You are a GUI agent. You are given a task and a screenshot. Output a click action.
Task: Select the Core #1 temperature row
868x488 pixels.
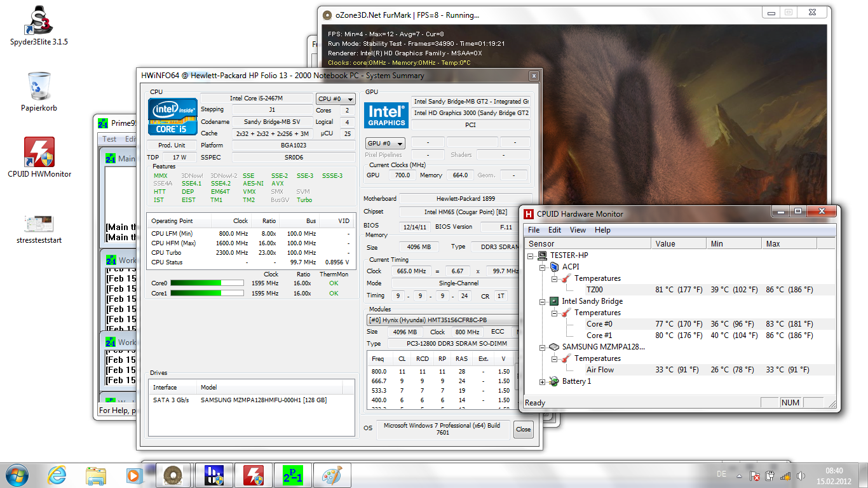coord(679,335)
